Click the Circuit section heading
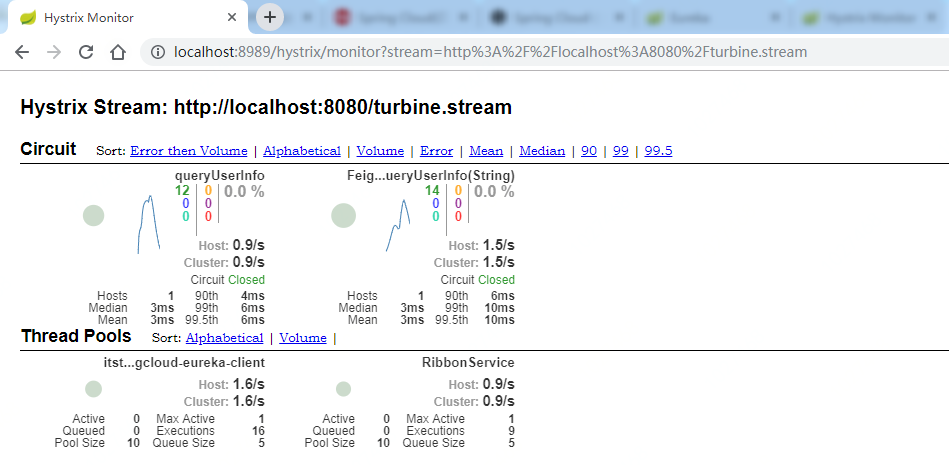 click(x=48, y=149)
